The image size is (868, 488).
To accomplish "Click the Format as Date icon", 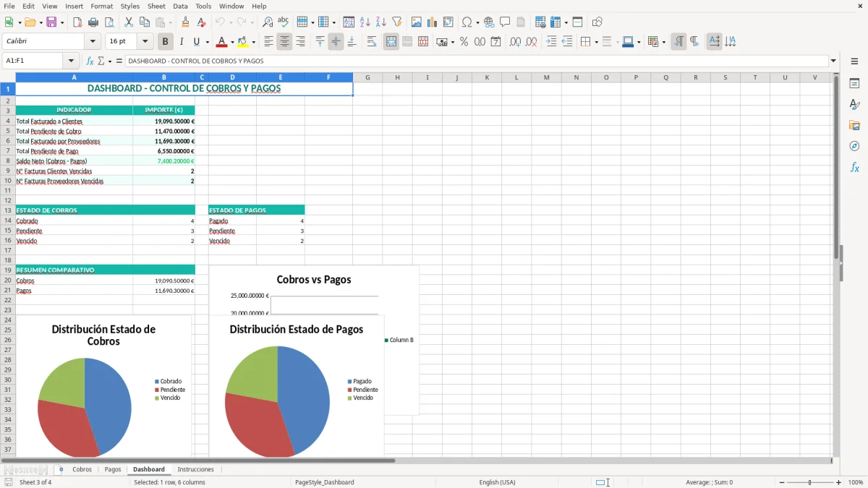I will 496,42.
